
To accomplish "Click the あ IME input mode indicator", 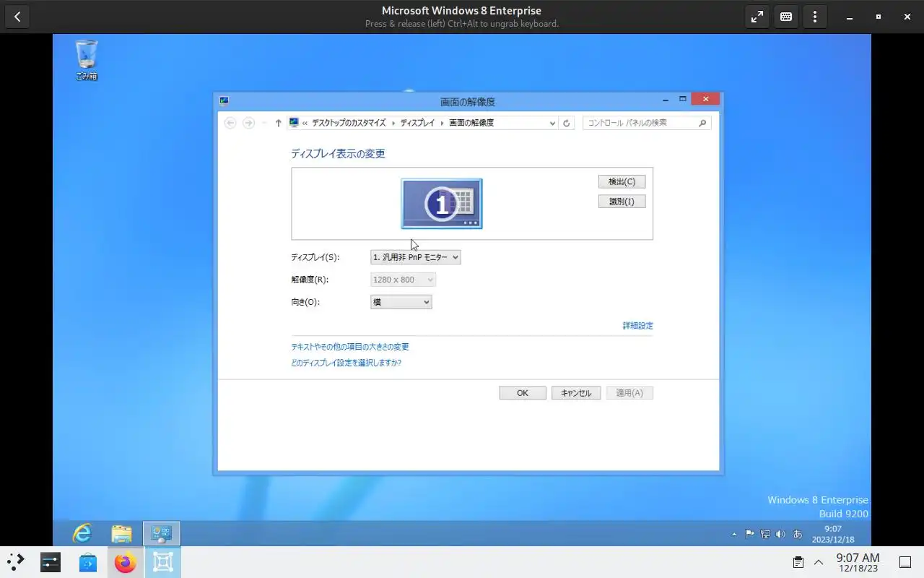I will pos(798,535).
